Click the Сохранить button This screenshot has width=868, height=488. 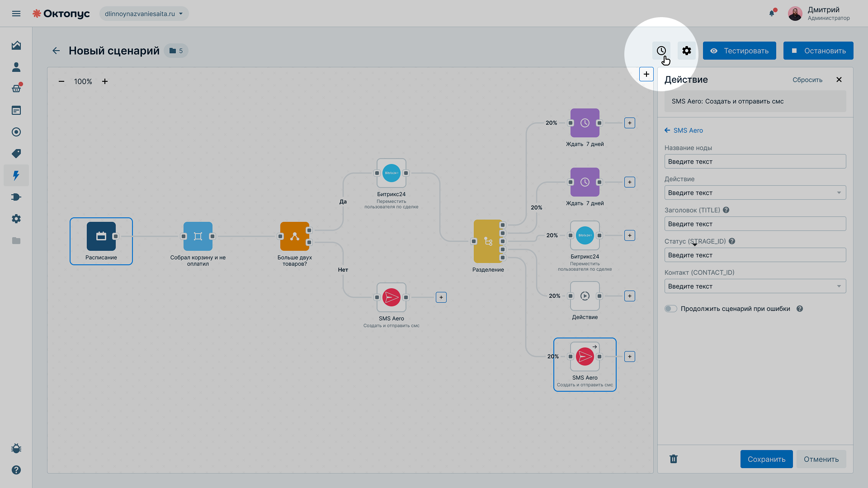click(766, 459)
